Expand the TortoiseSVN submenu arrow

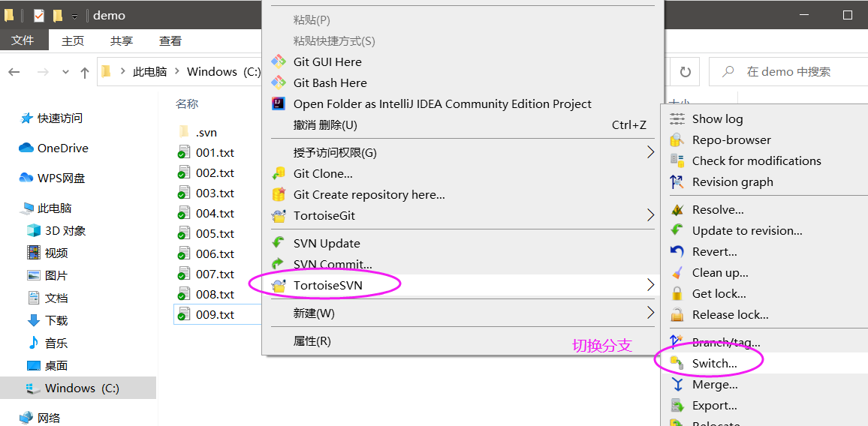point(650,285)
